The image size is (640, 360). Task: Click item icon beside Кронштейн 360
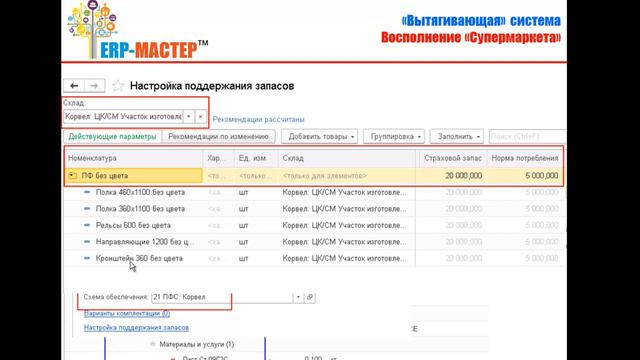click(x=87, y=258)
